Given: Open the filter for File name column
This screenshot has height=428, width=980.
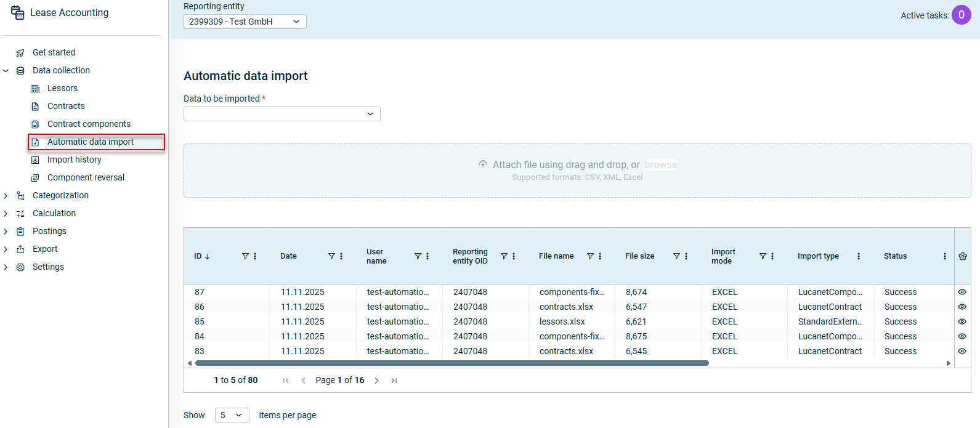Looking at the screenshot, I should click(x=590, y=256).
